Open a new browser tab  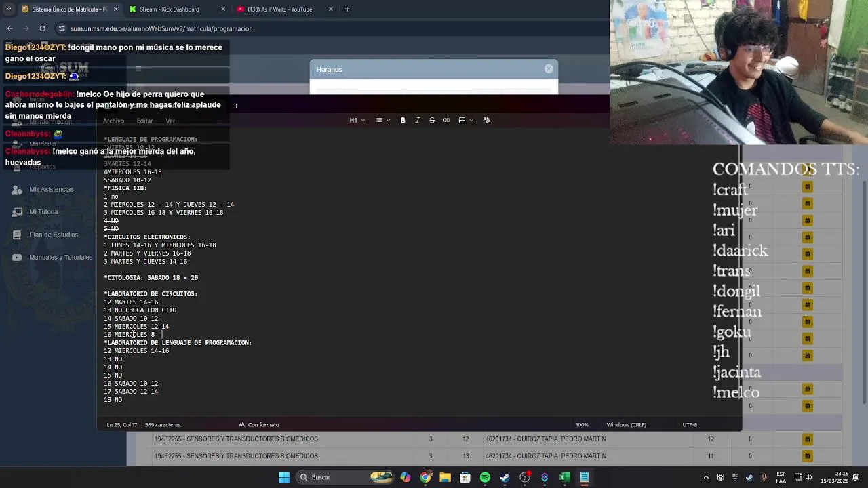(x=347, y=9)
